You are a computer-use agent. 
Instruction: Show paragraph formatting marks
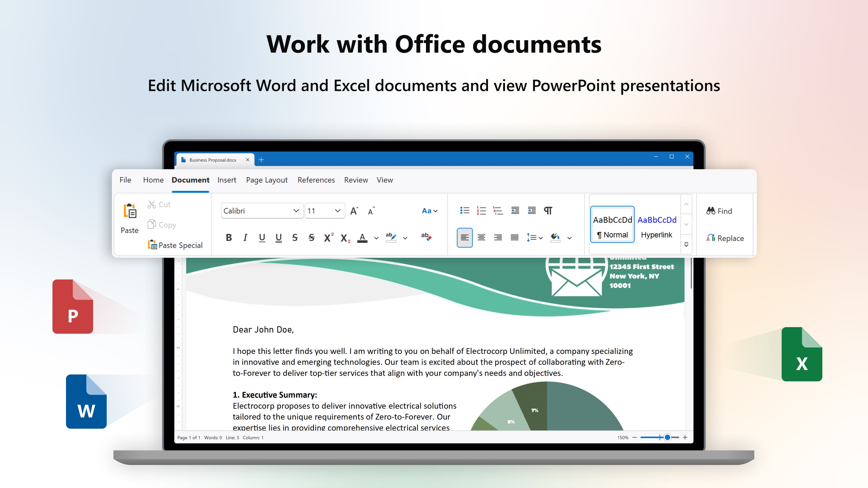(x=548, y=211)
